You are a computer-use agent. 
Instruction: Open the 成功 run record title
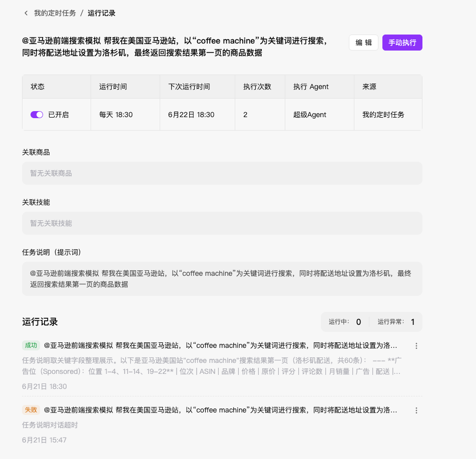(x=220, y=345)
